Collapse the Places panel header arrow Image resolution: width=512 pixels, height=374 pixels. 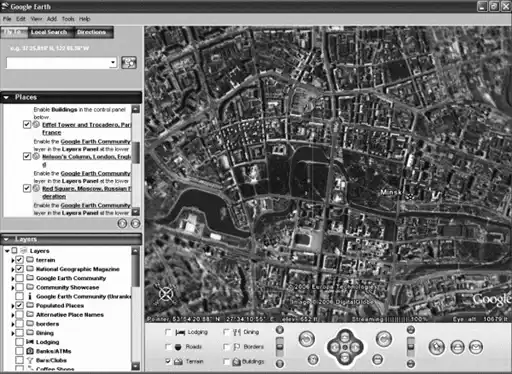coord(6,98)
